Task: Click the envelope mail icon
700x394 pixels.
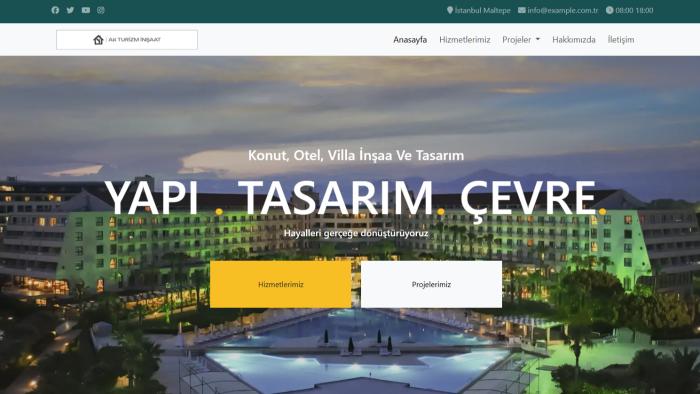Action: coord(521,10)
